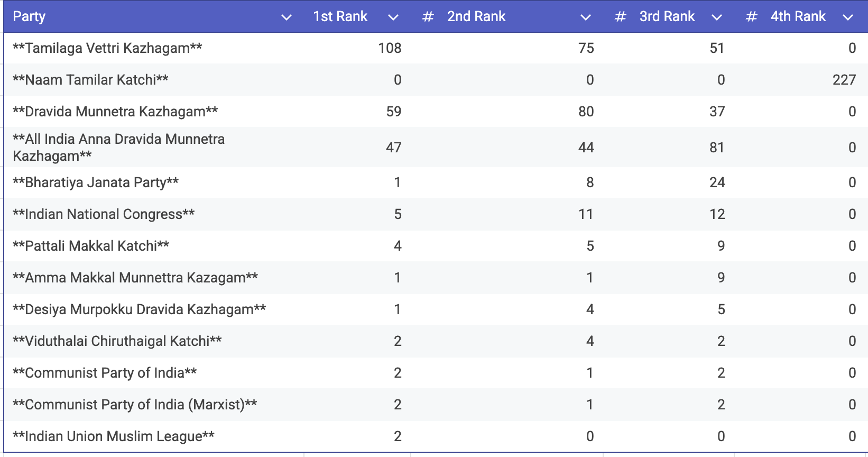
Task: Click the # number-type icon beside 2nd Rank
Action: (x=428, y=17)
